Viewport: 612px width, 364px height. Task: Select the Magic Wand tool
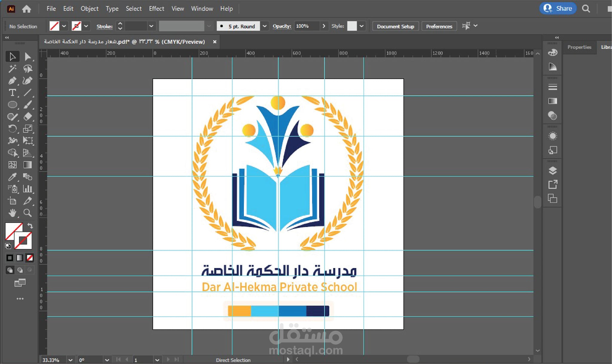[x=12, y=69]
